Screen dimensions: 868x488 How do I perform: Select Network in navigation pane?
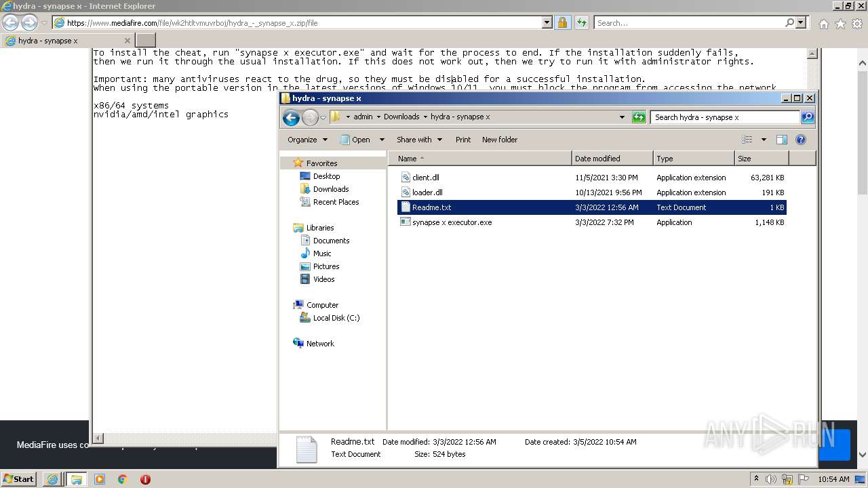(x=320, y=344)
